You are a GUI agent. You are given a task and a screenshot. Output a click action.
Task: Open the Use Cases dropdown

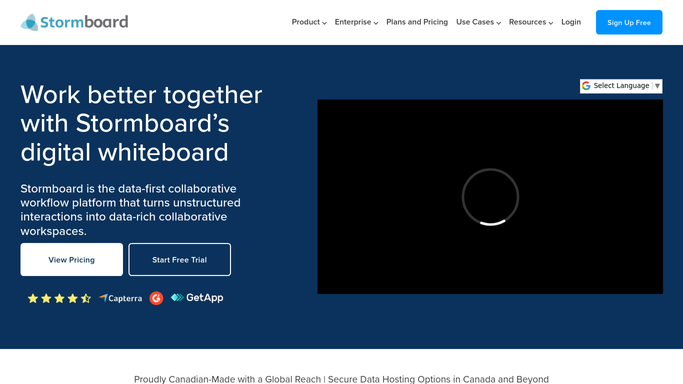coord(478,22)
